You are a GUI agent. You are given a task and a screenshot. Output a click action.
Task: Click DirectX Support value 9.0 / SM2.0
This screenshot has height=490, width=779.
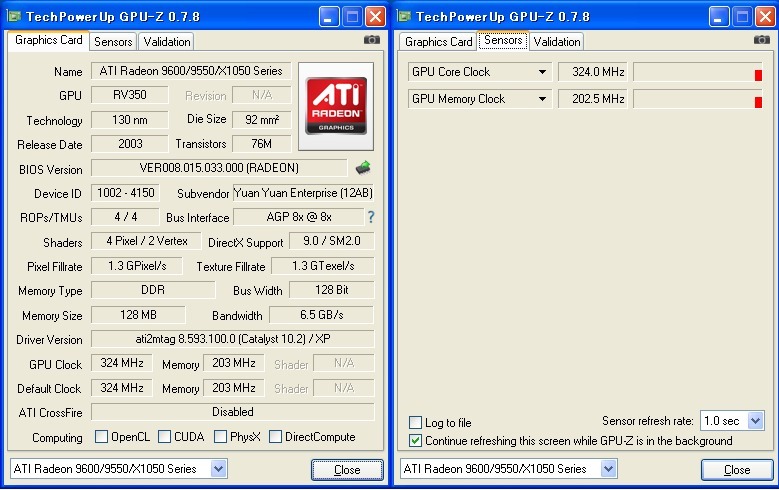332,241
